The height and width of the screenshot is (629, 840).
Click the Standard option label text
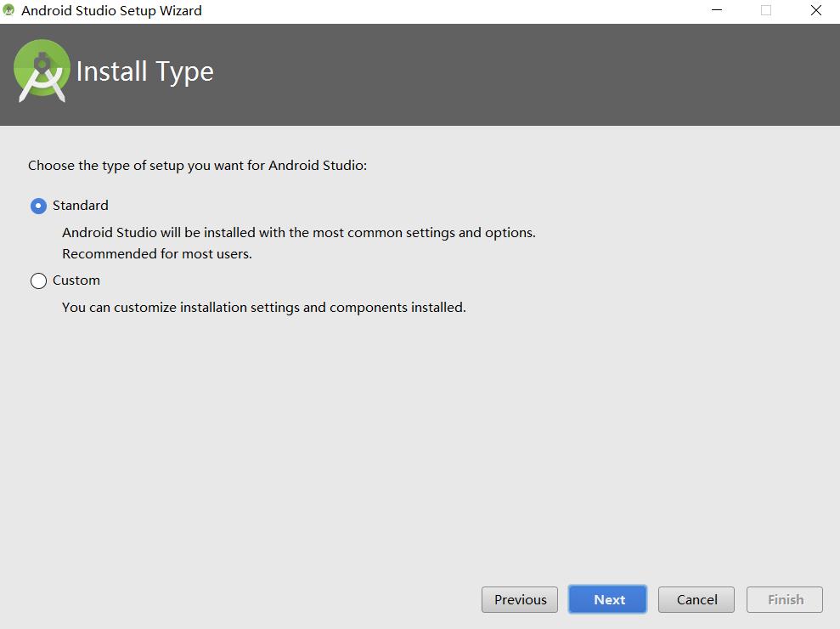pos(81,206)
